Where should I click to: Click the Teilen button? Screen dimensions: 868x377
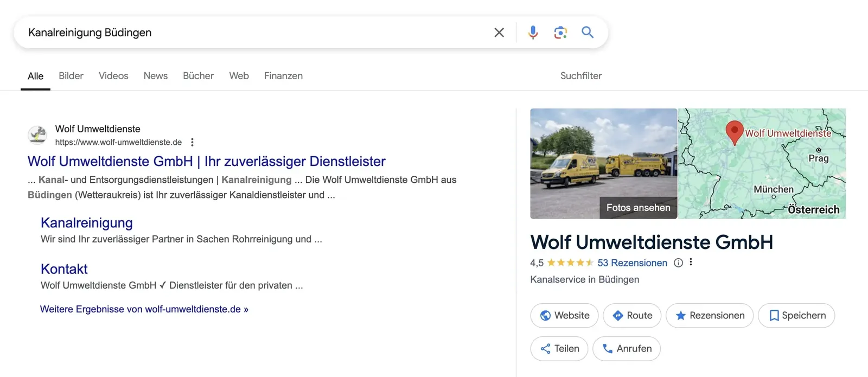tap(559, 348)
